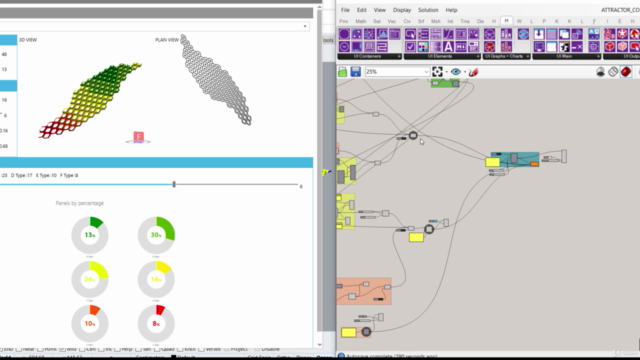The width and height of the screenshot is (640, 360).
Task: Open the Edit menu
Action: click(362, 10)
